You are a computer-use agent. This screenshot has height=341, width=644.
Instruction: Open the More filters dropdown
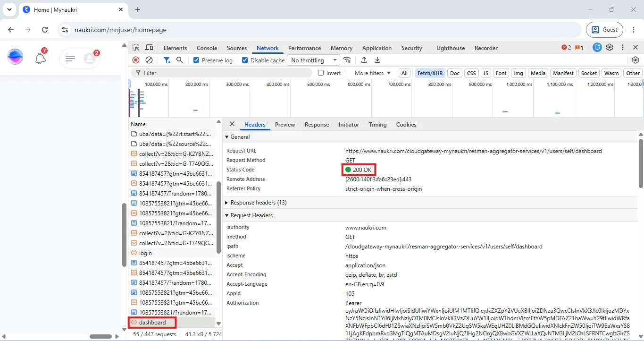373,73
